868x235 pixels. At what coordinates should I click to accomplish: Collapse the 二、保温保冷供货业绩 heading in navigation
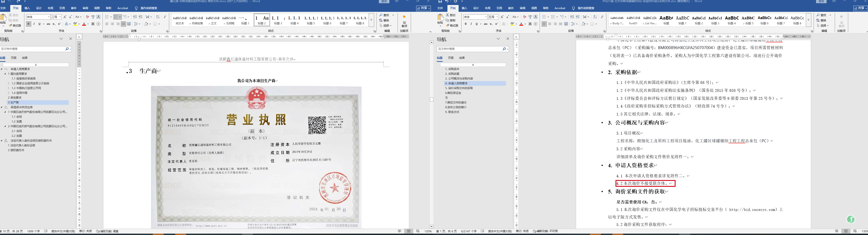click(x=2, y=107)
